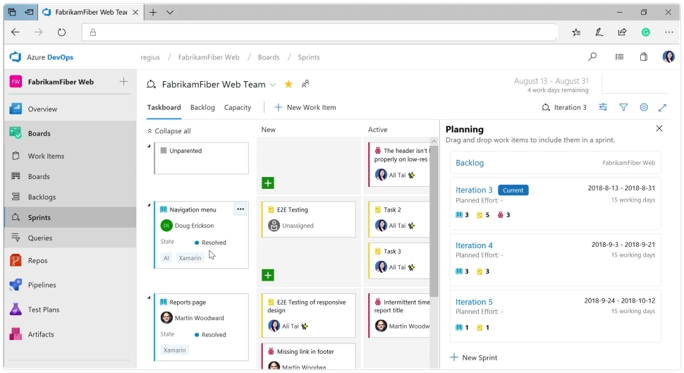The image size is (684, 373).
Task: Open the browser share icon
Action: pos(622,32)
